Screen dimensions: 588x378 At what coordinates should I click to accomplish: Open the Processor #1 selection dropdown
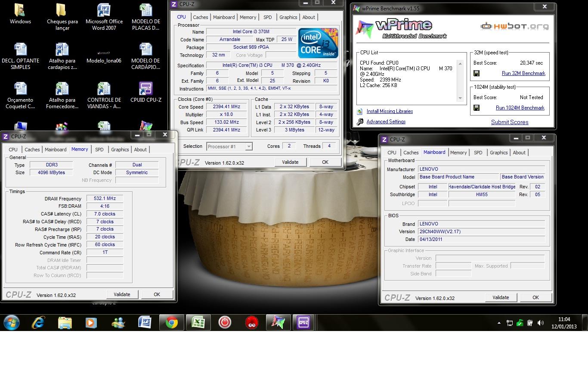click(229, 147)
